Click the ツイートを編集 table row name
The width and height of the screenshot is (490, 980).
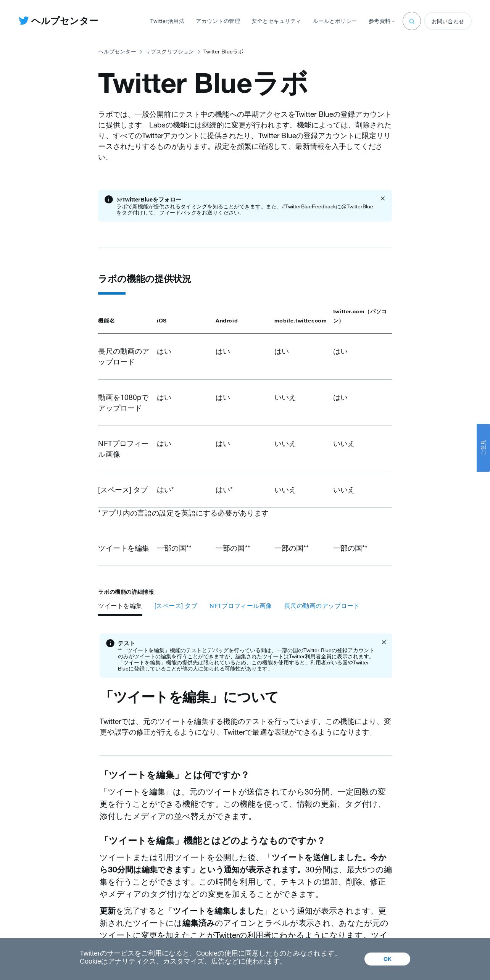coord(124,548)
